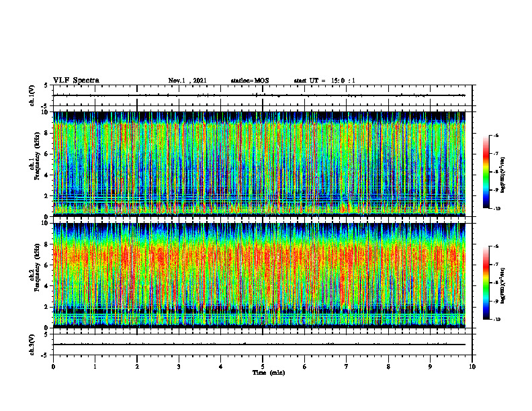Screen dimensions: 532x411
Task: Click the time axis tick label "0"
Action: [53, 367]
